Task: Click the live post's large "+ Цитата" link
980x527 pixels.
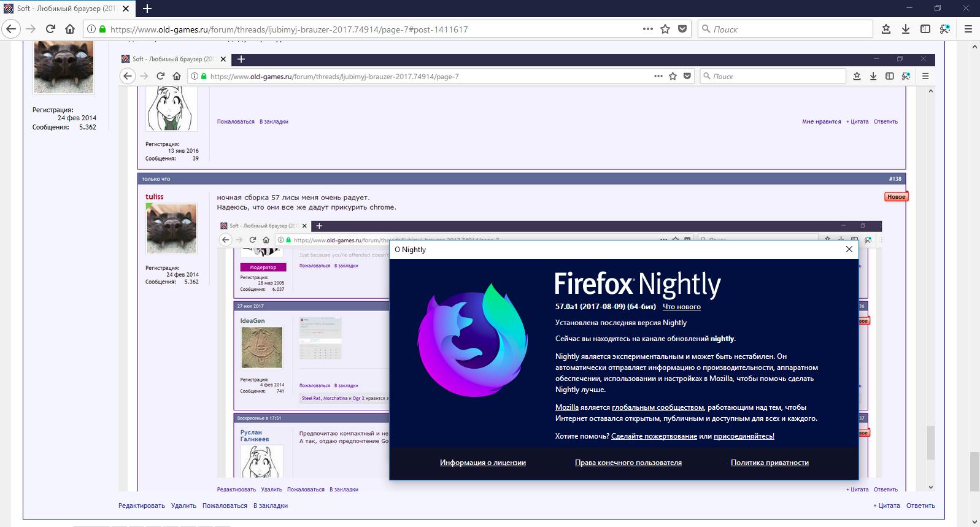Action: (887, 506)
